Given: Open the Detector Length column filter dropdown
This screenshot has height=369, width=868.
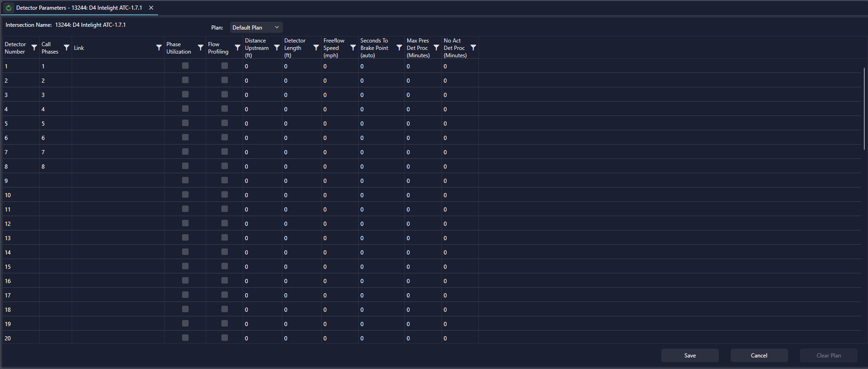Looking at the screenshot, I should (x=316, y=48).
